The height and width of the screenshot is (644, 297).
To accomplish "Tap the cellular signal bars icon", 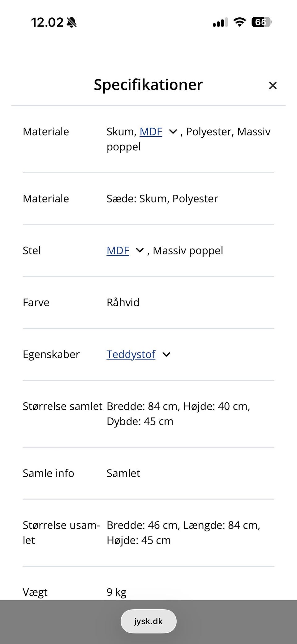I will (219, 22).
